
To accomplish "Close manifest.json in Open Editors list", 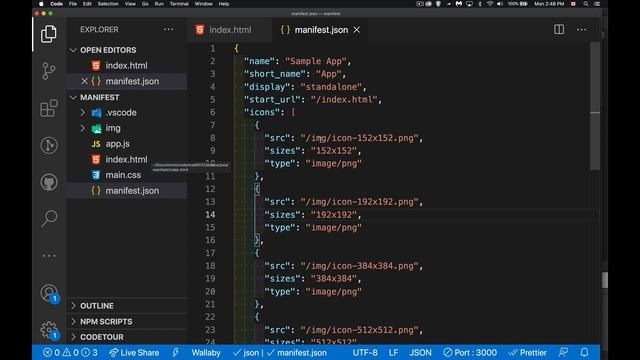I will click(x=84, y=81).
